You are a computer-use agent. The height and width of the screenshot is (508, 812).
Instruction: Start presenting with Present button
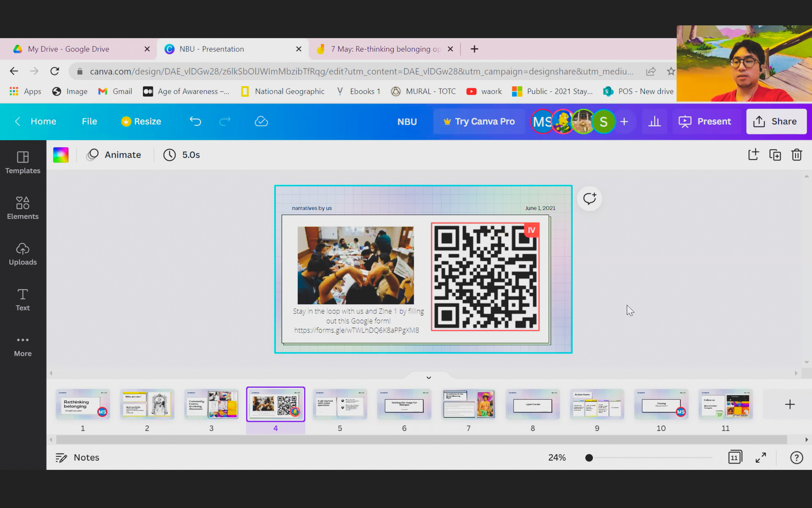coord(705,121)
